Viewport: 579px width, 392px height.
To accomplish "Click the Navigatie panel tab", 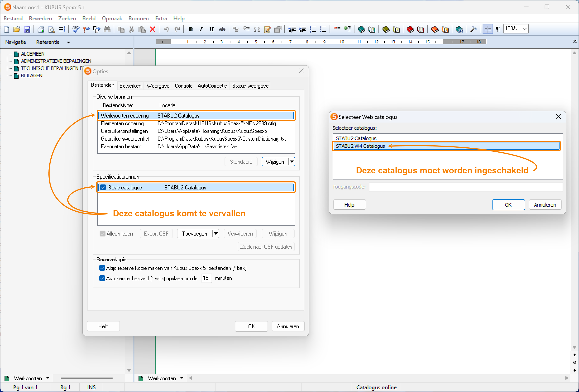I will tap(15, 42).
